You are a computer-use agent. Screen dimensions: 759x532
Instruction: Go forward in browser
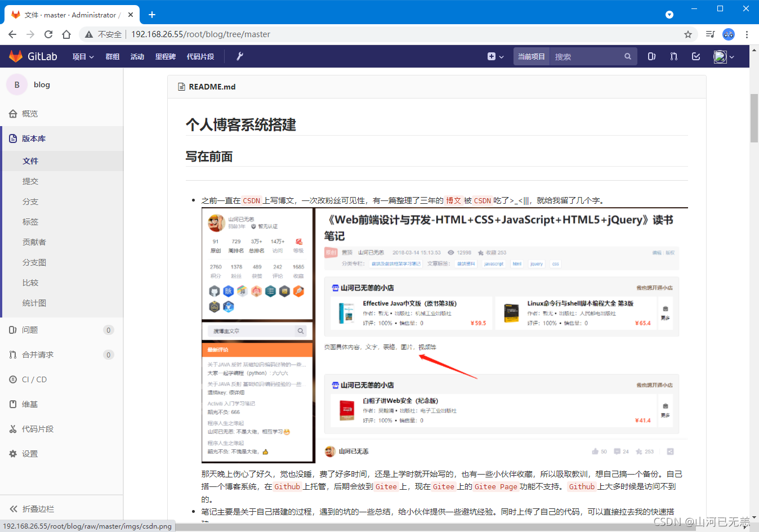pos(30,34)
